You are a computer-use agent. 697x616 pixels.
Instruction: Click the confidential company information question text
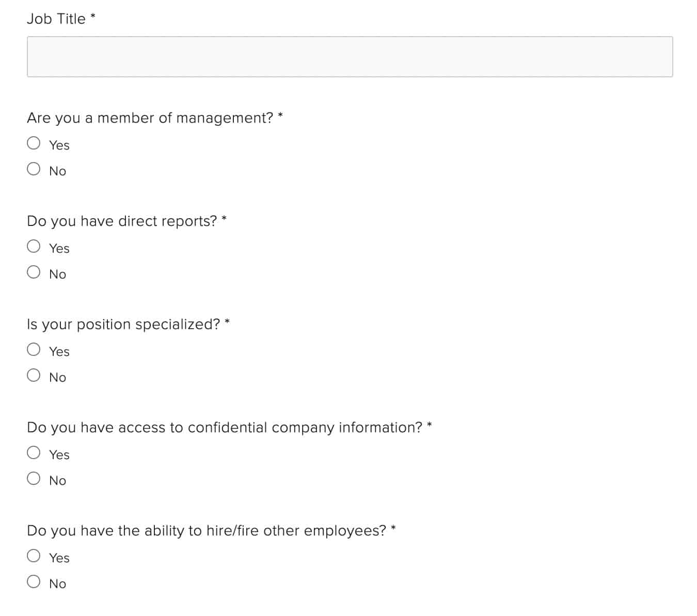tap(225, 428)
